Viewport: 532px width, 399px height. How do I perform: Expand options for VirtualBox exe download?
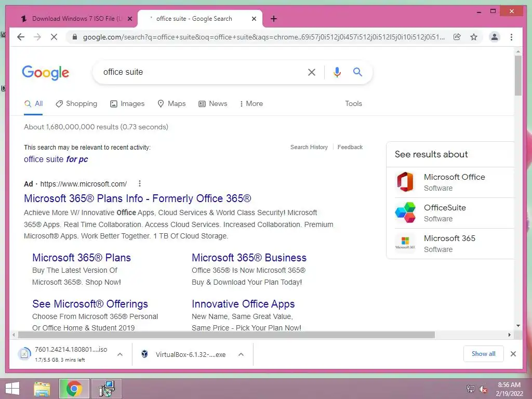coord(241,354)
